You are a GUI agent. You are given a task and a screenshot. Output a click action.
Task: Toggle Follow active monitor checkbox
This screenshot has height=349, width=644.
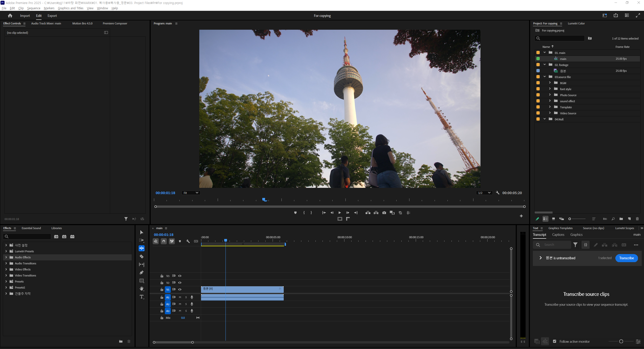point(555,341)
